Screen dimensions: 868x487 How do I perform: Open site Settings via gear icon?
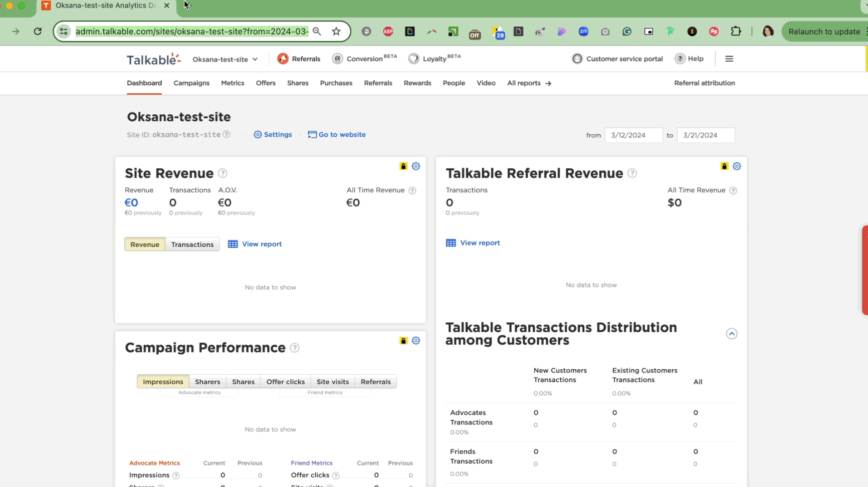258,134
